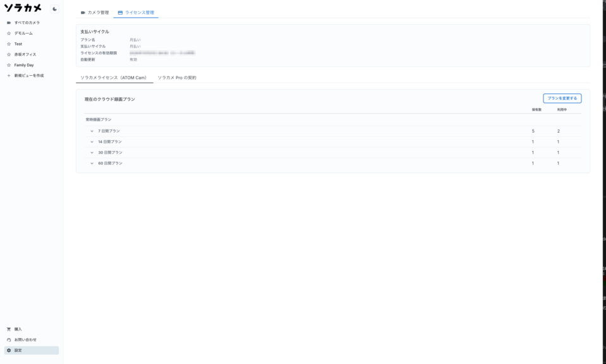The image size is (606, 364).
Task: Click the star icon next to デモルーム
Action: click(x=9, y=33)
